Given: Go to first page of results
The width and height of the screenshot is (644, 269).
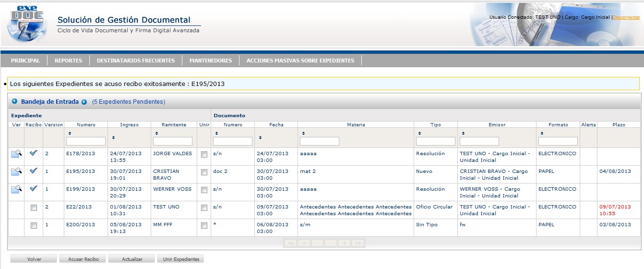Looking at the screenshot, I should 290,244.
